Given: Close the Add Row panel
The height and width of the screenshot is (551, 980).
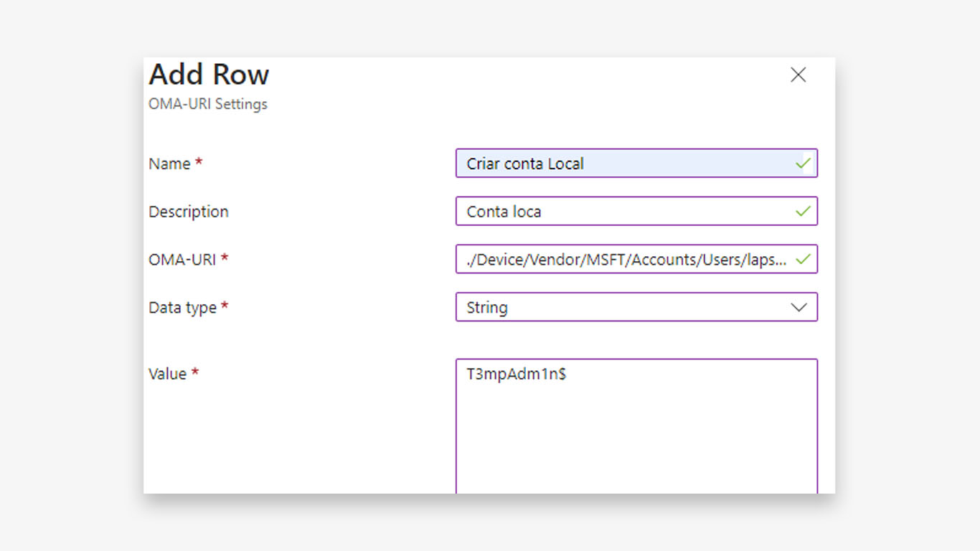Looking at the screenshot, I should pyautogui.click(x=798, y=75).
